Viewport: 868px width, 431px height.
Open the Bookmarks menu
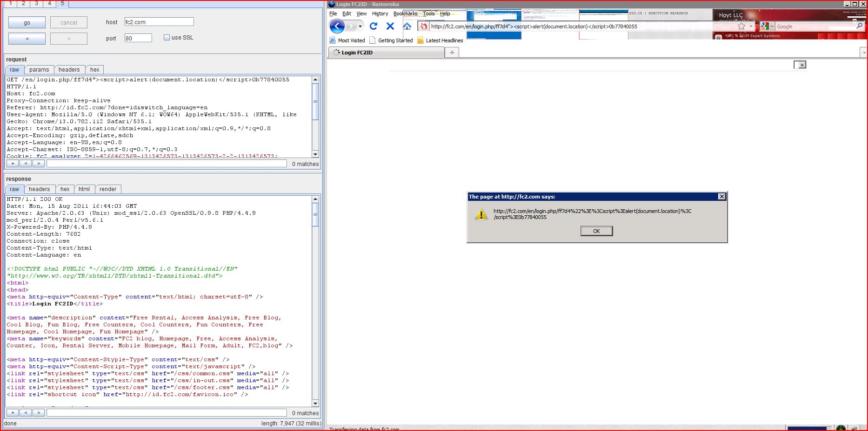point(405,13)
